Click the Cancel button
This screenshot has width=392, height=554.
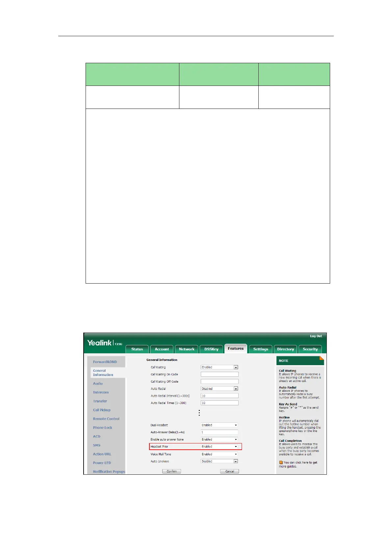pos(229,471)
